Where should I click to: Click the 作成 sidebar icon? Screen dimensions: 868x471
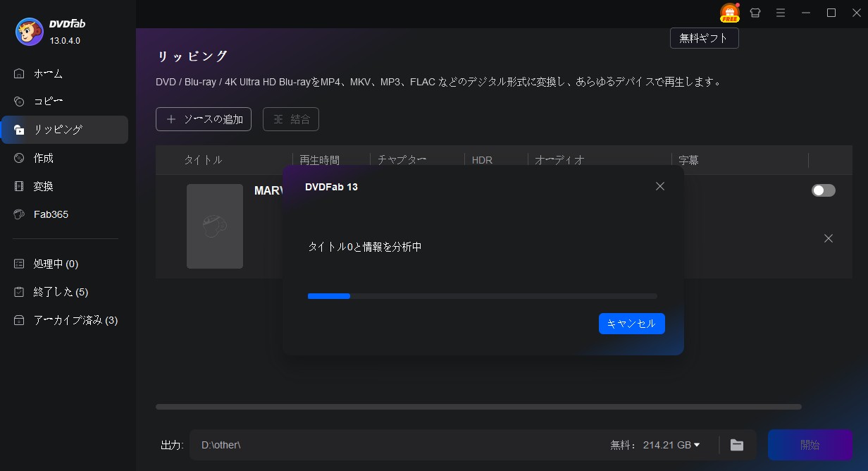click(x=19, y=158)
